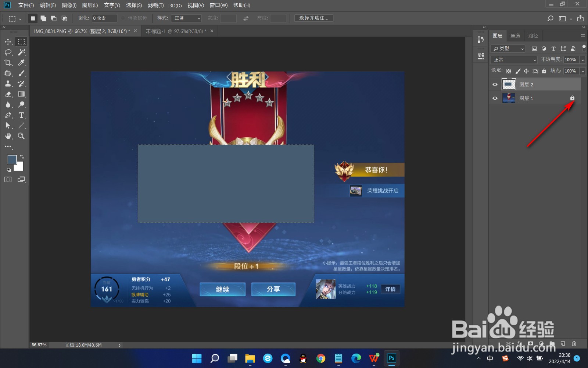The width and height of the screenshot is (588, 368).
Task: Open the 滤镜(T) menu
Action: [x=156, y=5]
